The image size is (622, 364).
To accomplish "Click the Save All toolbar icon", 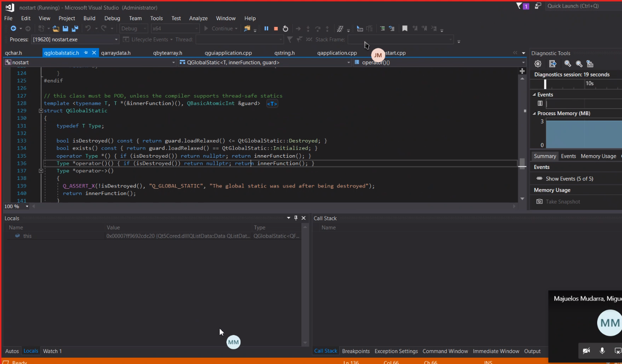I will click(x=75, y=29).
